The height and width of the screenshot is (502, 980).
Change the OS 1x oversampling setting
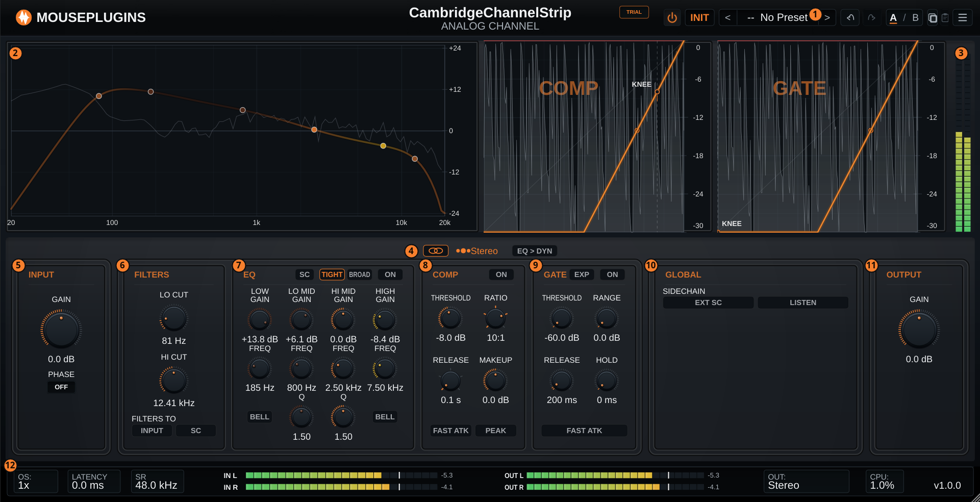coord(36,481)
